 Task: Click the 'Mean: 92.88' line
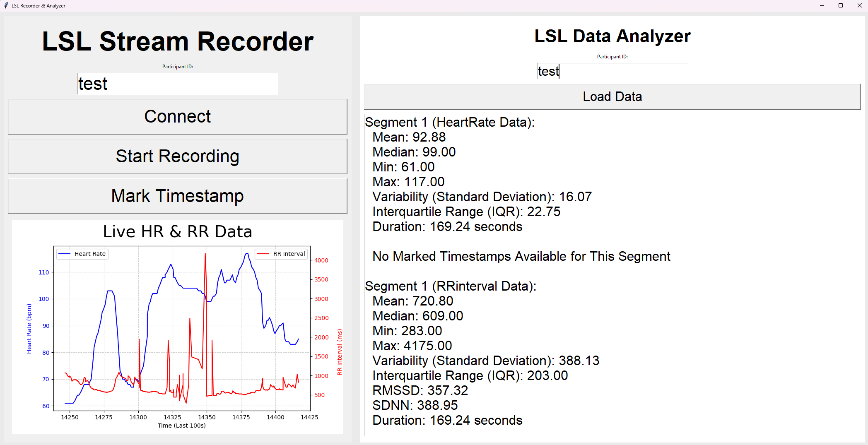[x=409, y=137]
